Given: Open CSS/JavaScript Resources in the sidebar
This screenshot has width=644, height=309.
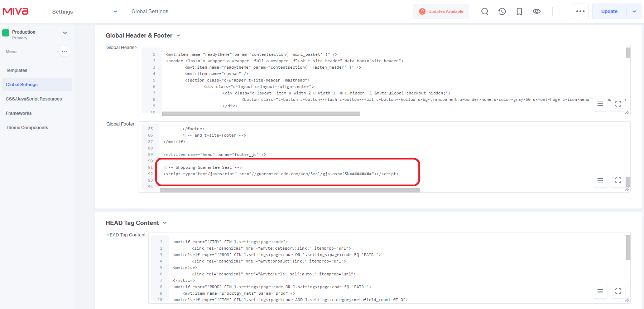Looking at the screenshot, I should tap(34, 99).
